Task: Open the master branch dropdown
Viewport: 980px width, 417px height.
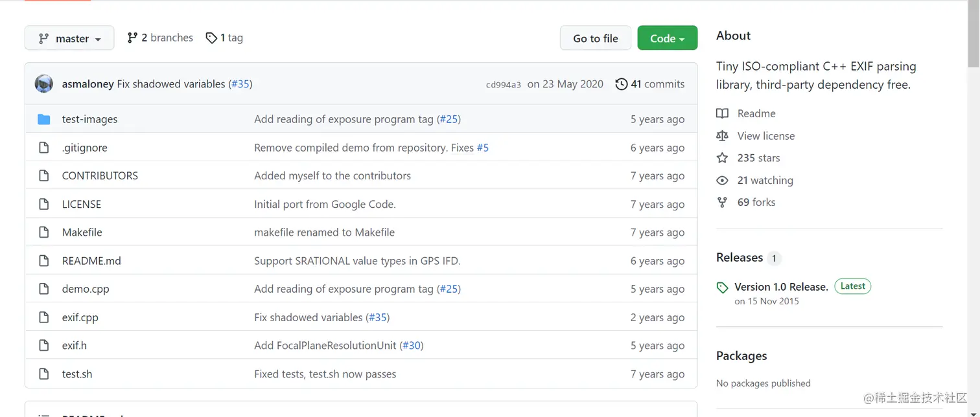Action: [x=69, y=38]
